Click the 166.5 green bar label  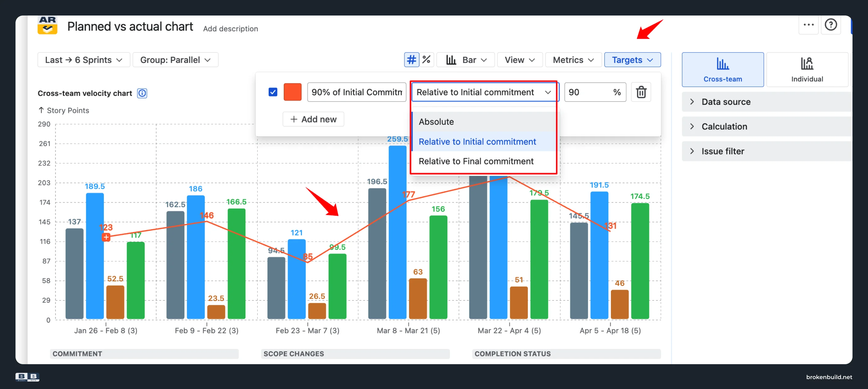coord(236,202)
